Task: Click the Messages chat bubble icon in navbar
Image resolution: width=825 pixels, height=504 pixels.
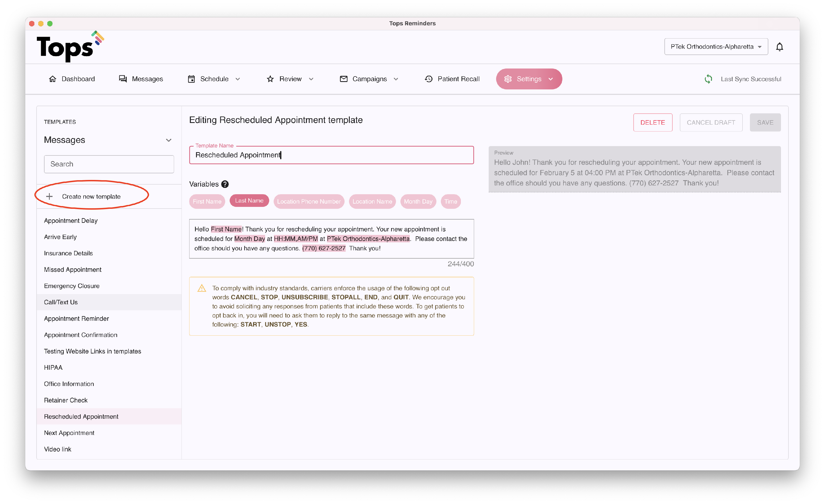Action: point(123,79)
